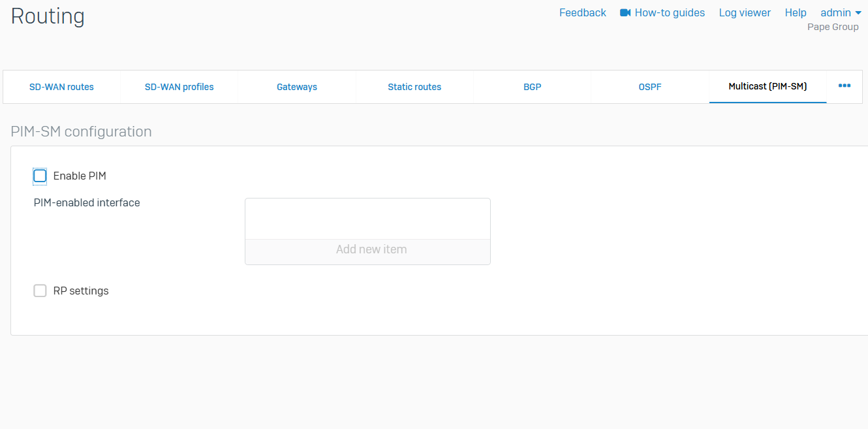Open the SD-WAN profiles tab
This screenshot has width=868, height=429.
(x=179, y=87)
